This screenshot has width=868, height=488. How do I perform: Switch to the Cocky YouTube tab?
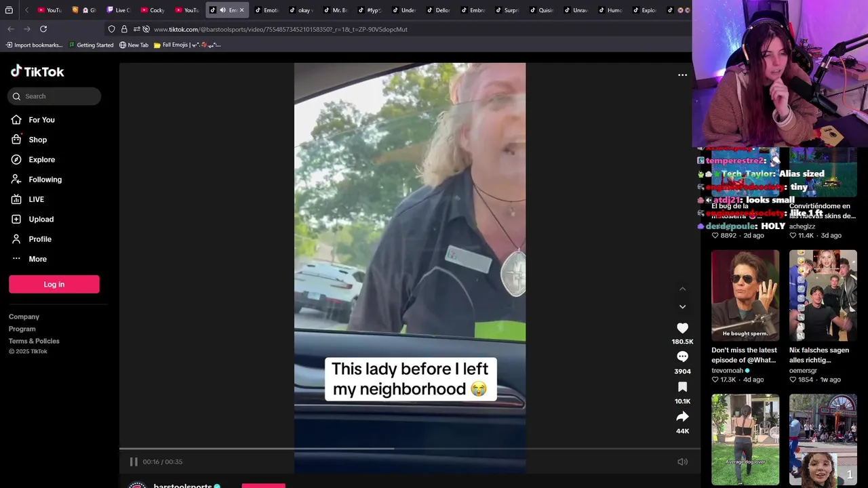[153, 10]
